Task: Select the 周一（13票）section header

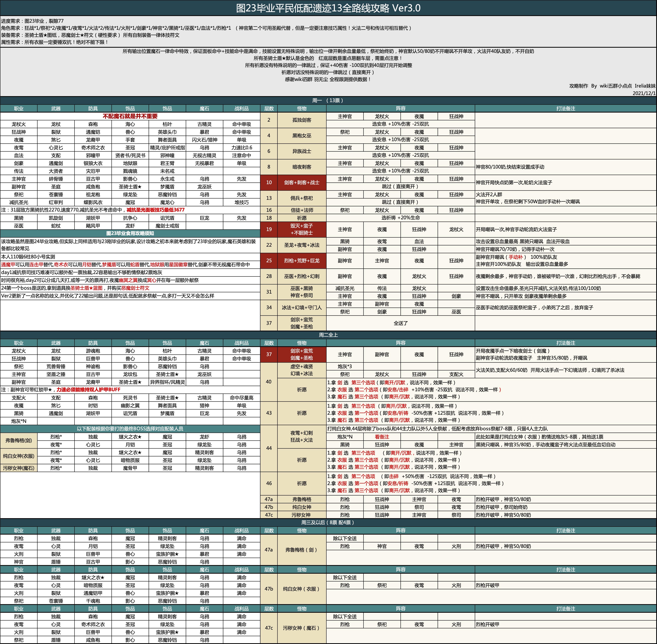Action: point(328,101)
